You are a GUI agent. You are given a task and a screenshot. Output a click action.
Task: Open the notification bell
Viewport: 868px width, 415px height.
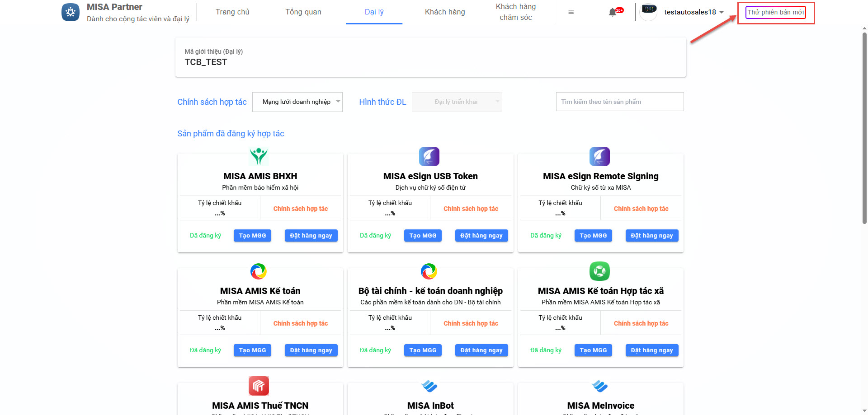pyautogui.click(x=613, y=12)
